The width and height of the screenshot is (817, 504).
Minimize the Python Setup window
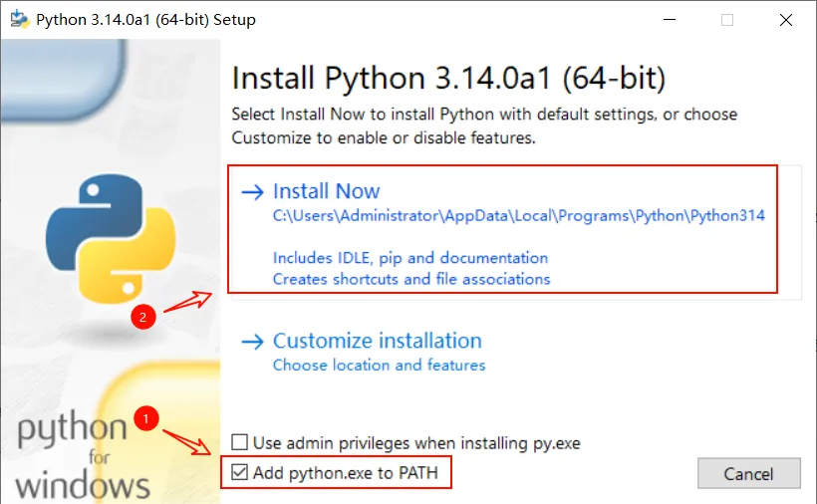click(x=670, y=19)
